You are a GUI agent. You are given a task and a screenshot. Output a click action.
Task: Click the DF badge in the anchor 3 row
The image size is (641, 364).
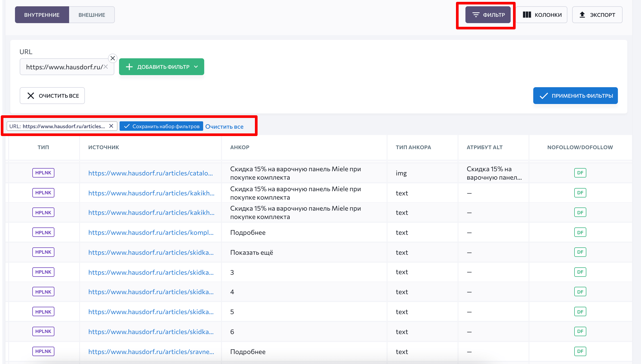(580, 272)
